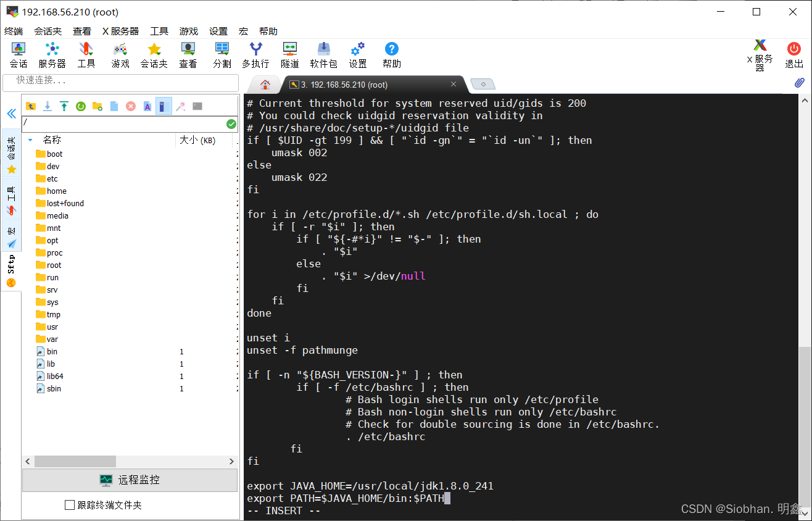Screen dimensions: 812x521
Task: Open the 设置 menu in menu bar
Action: [x=218, y=31]
